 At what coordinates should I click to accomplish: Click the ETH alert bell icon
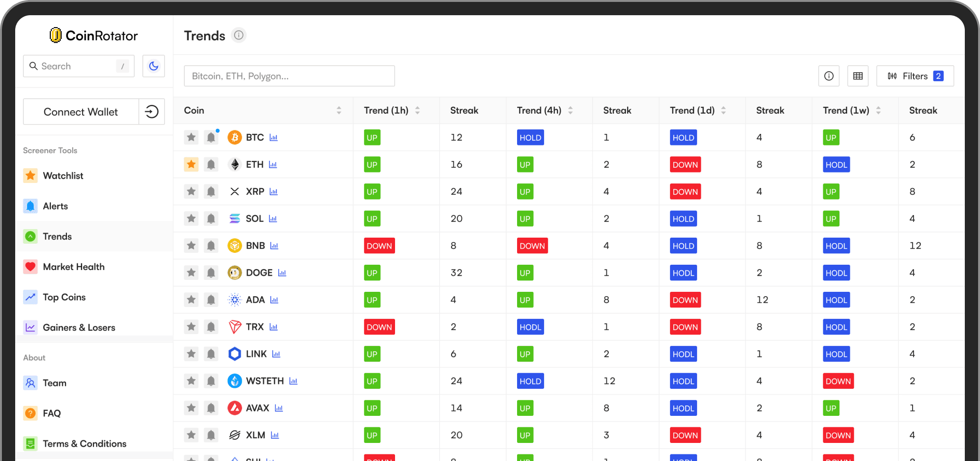pyautogui.click(x=211, y=164)
